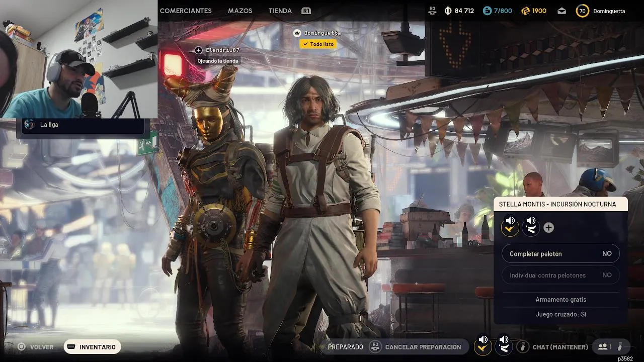This screenshot has height=362, width=644.
Task: Select the 1900 gold currency value
Action: tap(539, 11)
